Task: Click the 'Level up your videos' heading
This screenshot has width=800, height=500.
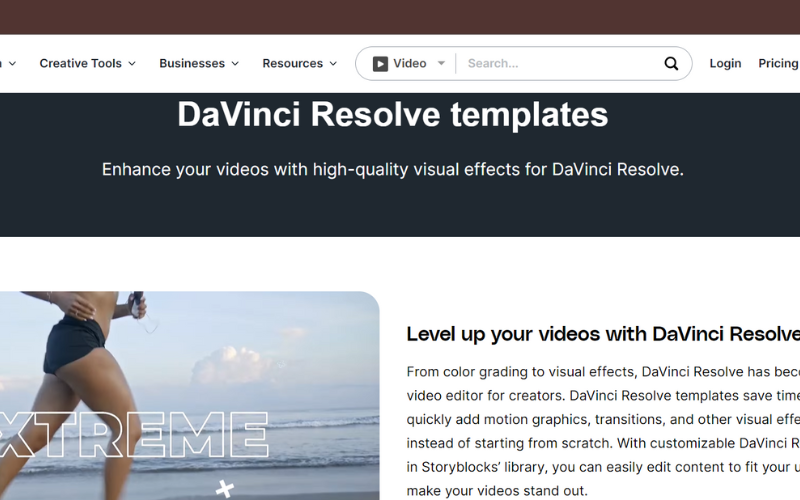Action: pyautogui.click(x=603, y=334)
